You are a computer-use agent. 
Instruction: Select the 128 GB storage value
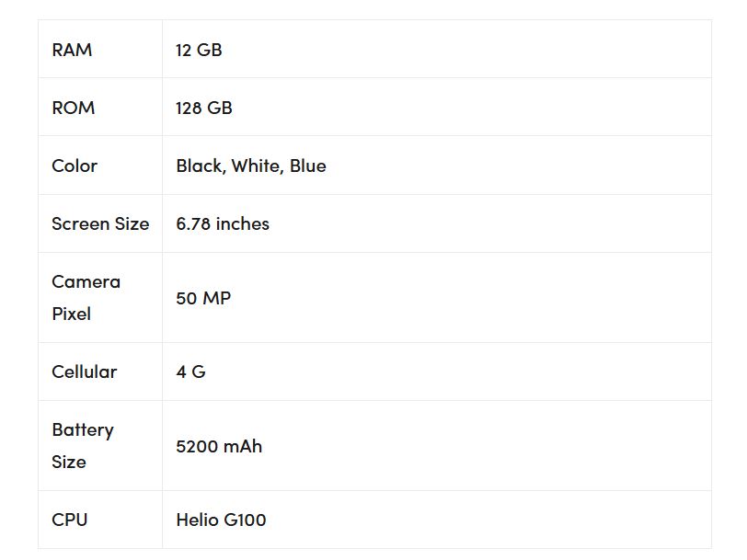[x=204, y=109]
